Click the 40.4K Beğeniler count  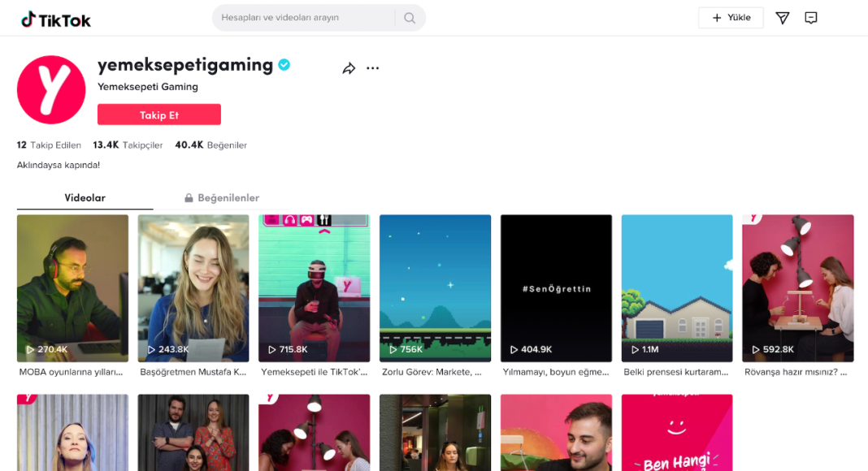[x=211, y=145]
